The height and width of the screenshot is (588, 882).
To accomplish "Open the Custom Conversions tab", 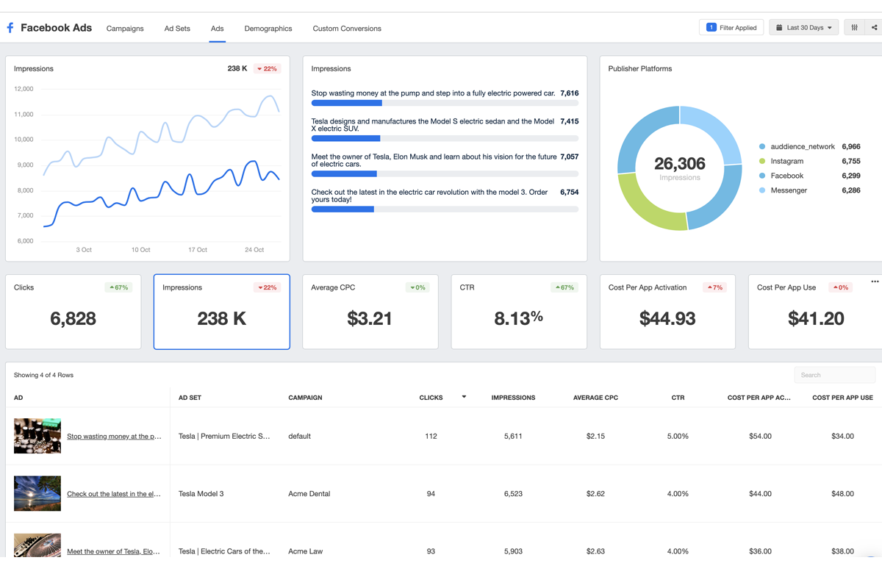I will (x=347, y=29).
